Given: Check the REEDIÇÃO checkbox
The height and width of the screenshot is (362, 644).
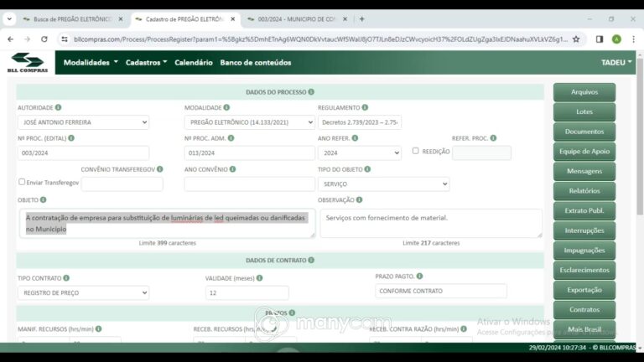Looking at the screenshot, I should 416,151.
